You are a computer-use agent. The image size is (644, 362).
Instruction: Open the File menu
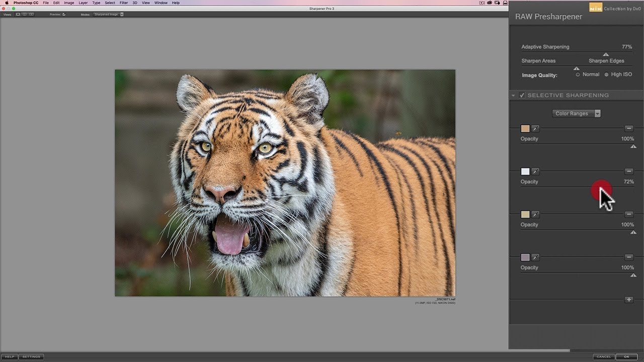(x=46, y=3)
